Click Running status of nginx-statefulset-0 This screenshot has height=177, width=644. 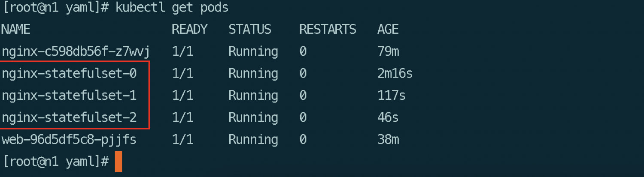click(253, 74)
